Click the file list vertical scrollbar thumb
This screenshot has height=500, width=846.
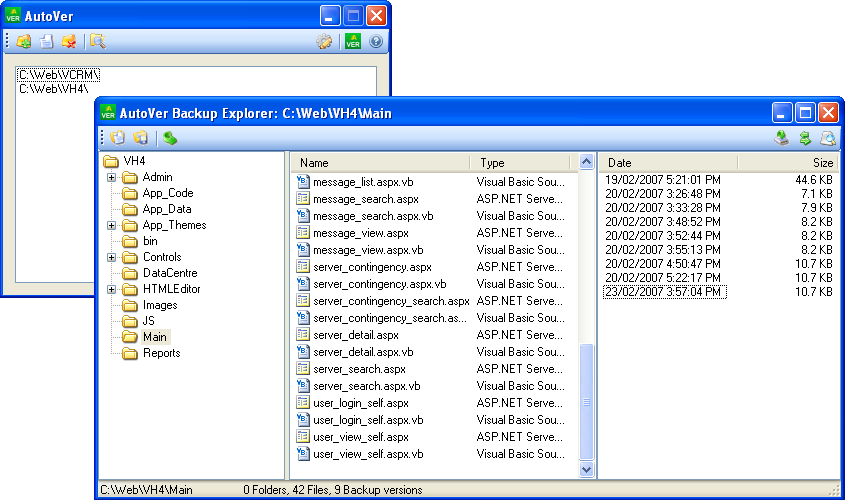coord(586,402)
